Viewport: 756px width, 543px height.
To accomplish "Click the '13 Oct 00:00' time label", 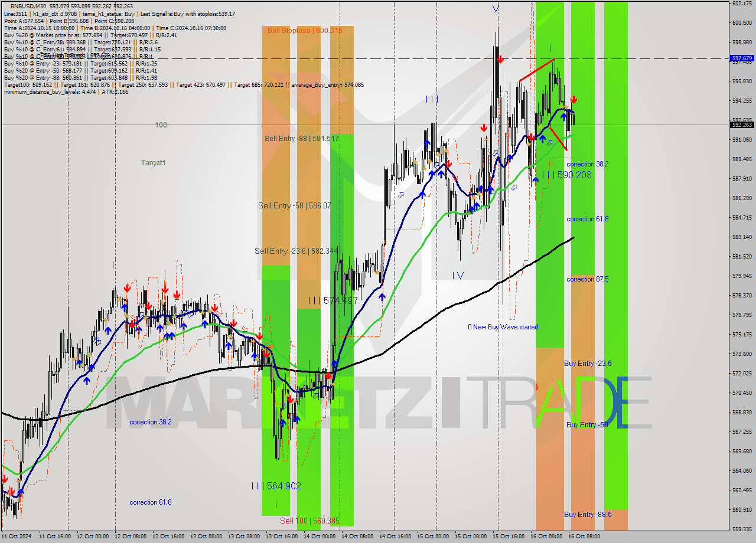I will 206,537.
